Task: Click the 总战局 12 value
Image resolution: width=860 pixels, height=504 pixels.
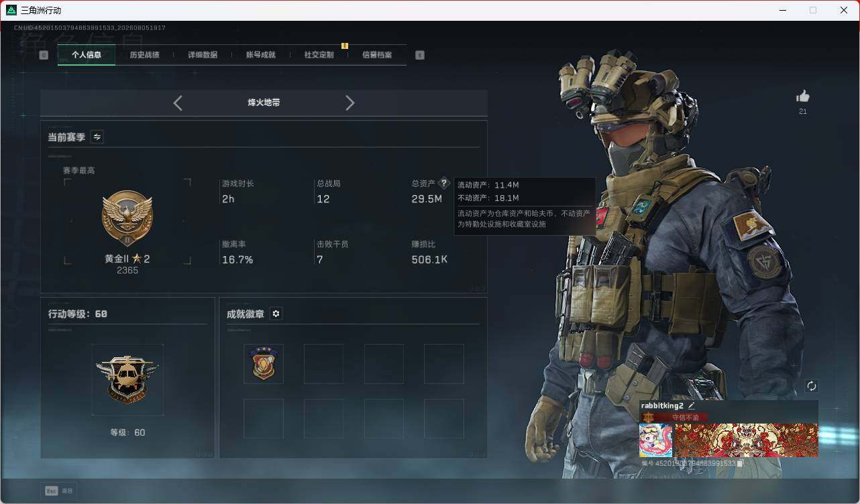Action: [323, 199]
